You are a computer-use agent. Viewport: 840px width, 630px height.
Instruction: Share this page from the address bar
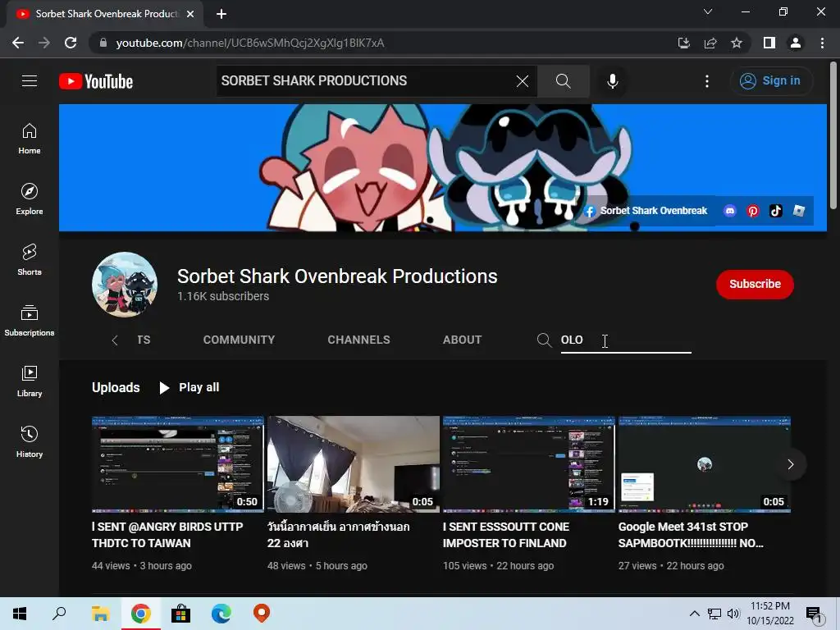click(x=710, y=43)
